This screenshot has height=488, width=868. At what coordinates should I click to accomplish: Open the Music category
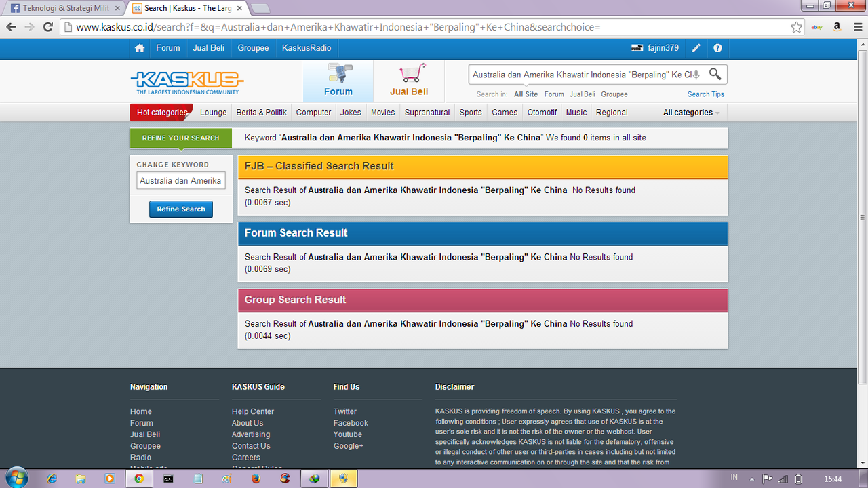576,113
